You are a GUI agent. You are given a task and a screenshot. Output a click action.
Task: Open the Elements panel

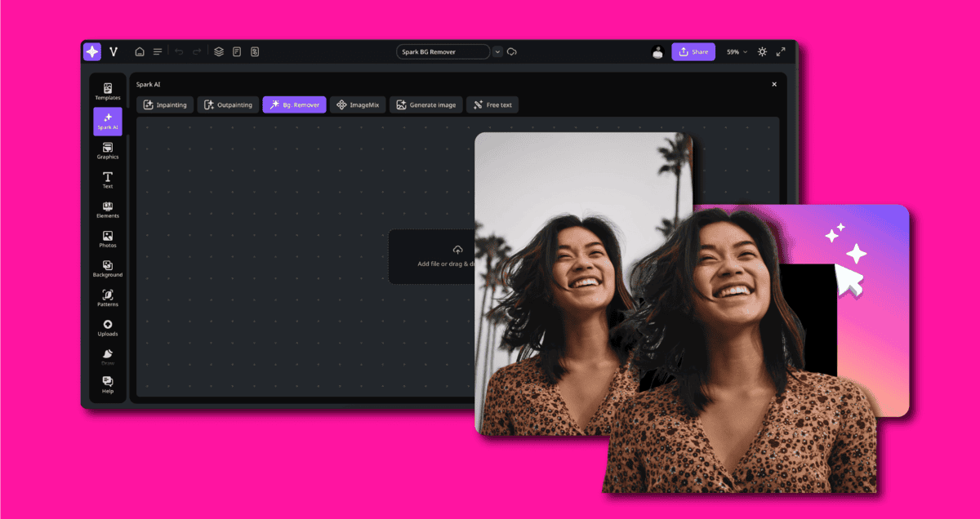[107, 210]
